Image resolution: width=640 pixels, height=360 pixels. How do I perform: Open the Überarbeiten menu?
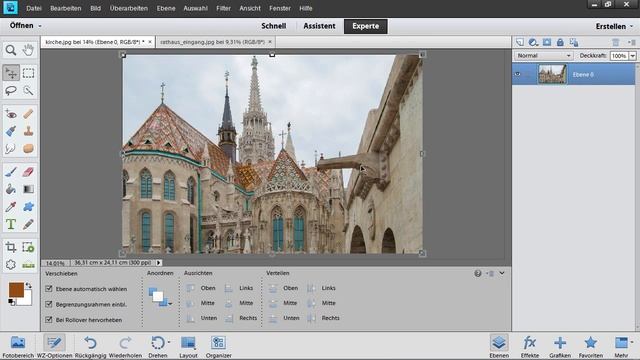coord(129,8)
